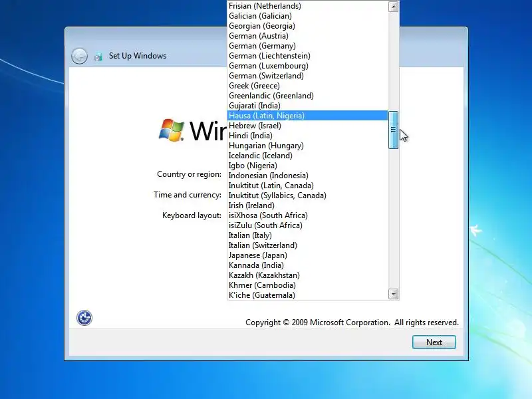Click the Set Up Windows title icon

98,57
